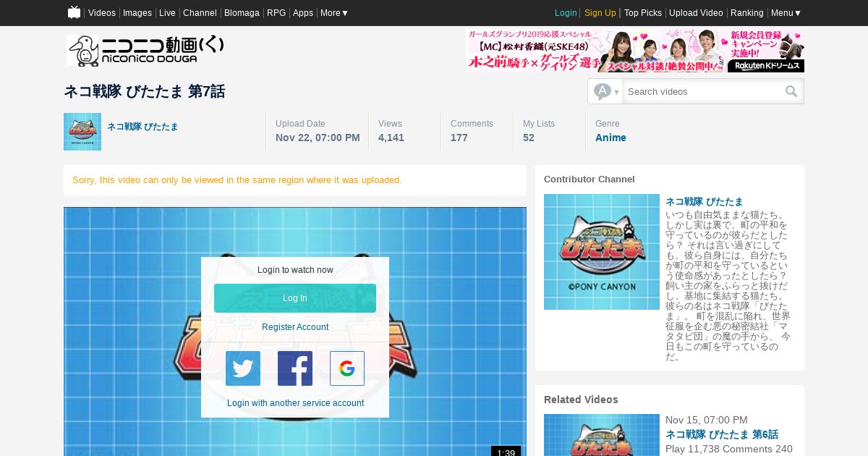Open the Apps menu item
868x456 pixels.
(303, 13)
